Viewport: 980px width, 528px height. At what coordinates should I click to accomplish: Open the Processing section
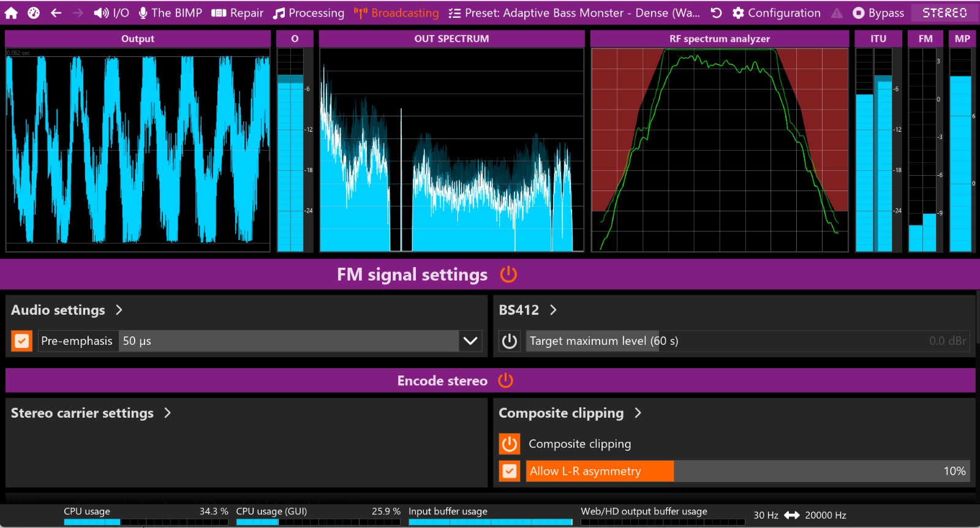309,13
